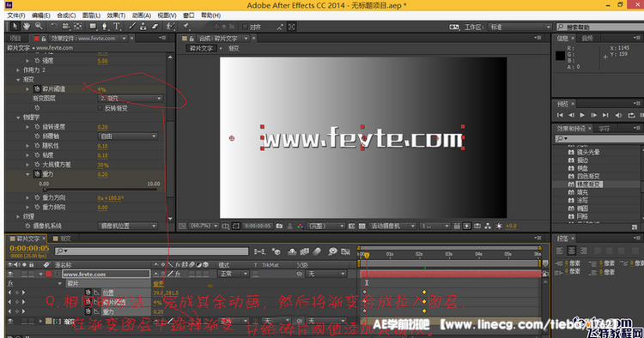Open composition mini-flowchart in timeline
The height and width of the screenshot is (338, 644).
259,251
